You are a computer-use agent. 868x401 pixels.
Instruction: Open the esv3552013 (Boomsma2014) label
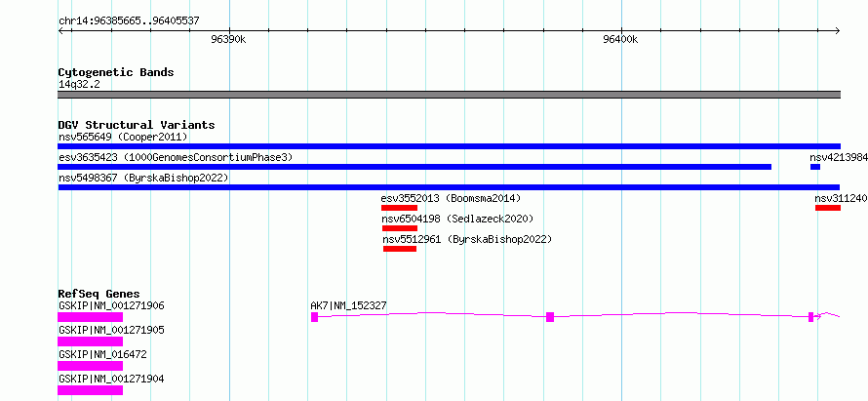[x=451, y=198]
